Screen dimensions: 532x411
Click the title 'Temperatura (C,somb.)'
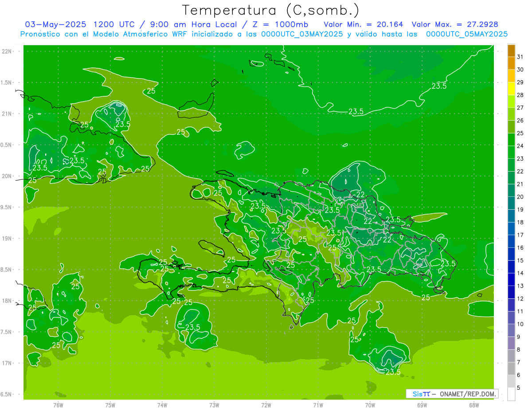(x=271, y=11)
